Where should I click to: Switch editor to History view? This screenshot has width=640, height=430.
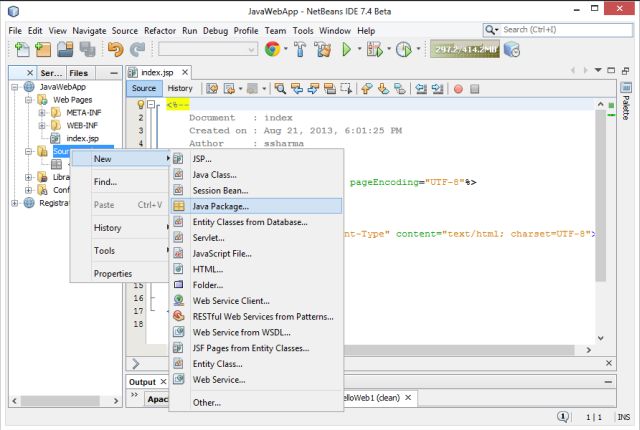point(180,88)
